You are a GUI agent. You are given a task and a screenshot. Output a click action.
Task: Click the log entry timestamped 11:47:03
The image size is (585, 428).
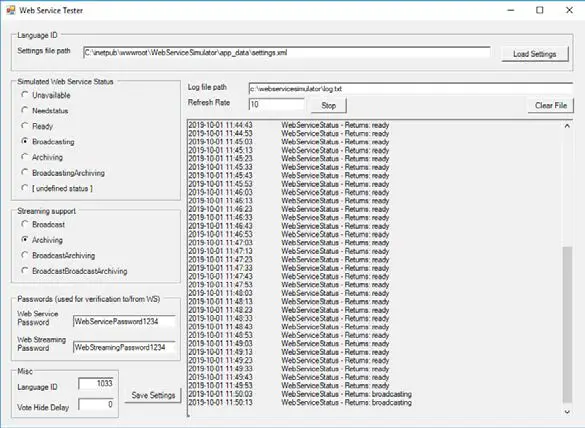289,243
